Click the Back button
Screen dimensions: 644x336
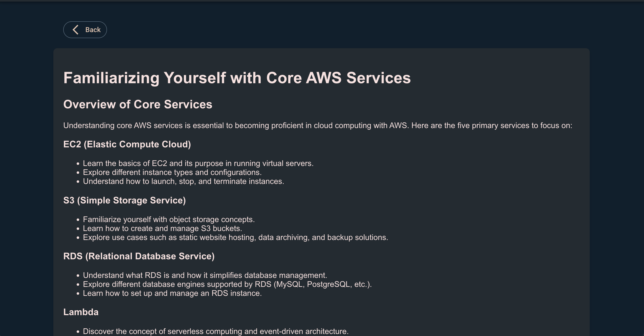pyautogui.click(x=85, y=30)
